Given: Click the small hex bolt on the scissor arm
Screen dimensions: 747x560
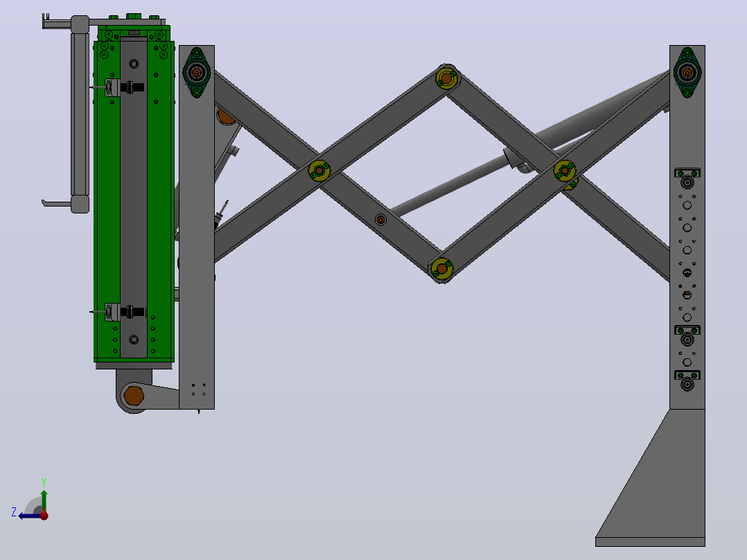Looking at the screenshot, I should [x=380, y=220].
